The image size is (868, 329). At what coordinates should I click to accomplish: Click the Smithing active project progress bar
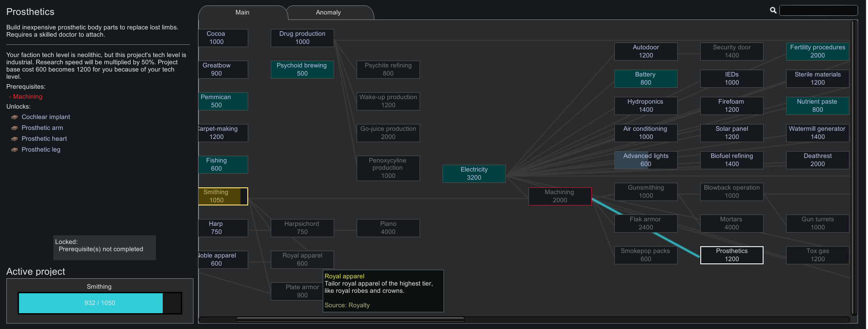100,303
